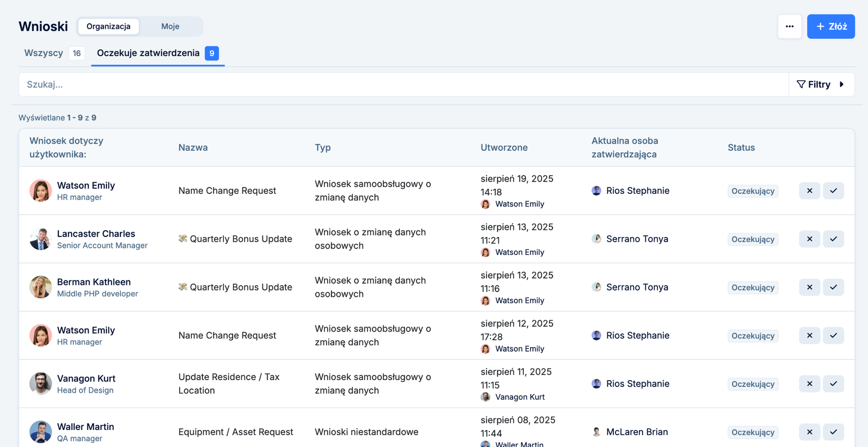Open Berman Kathleen user name link
The width and height of the screenshot is (868, 447).
pyautogui.click(x=94, y=282)
